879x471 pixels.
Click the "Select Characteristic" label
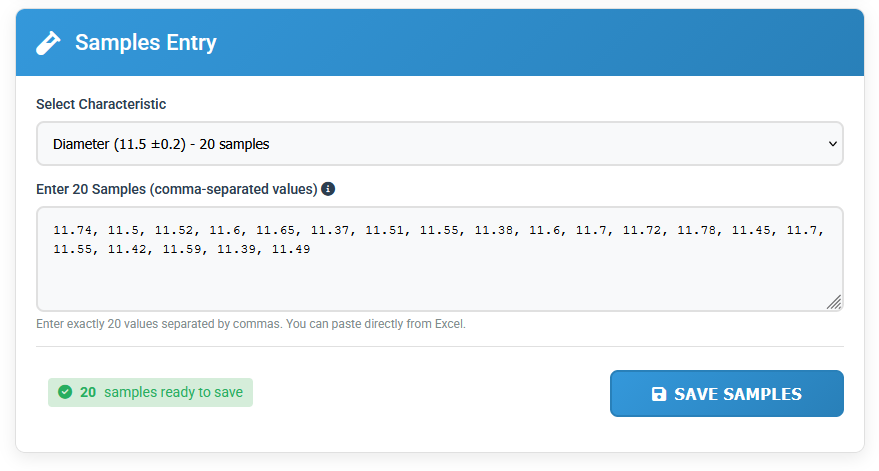(x=101, y=104)
